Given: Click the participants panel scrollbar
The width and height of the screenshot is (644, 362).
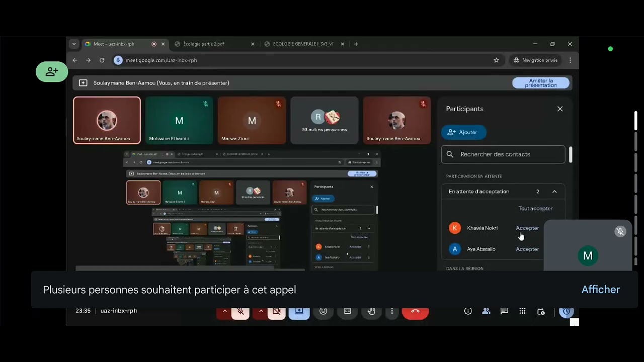Looking at the screenshot, I should coord(571,154).
